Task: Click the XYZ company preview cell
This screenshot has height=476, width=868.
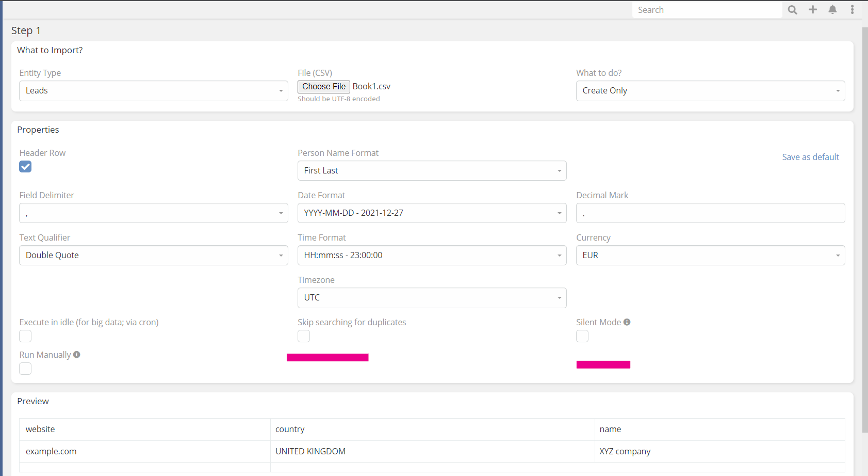Action: click(x=720, y=452)
